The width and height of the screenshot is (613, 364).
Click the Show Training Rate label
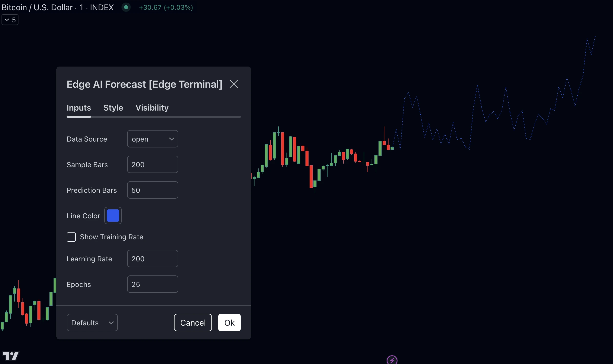pos(111,237)
